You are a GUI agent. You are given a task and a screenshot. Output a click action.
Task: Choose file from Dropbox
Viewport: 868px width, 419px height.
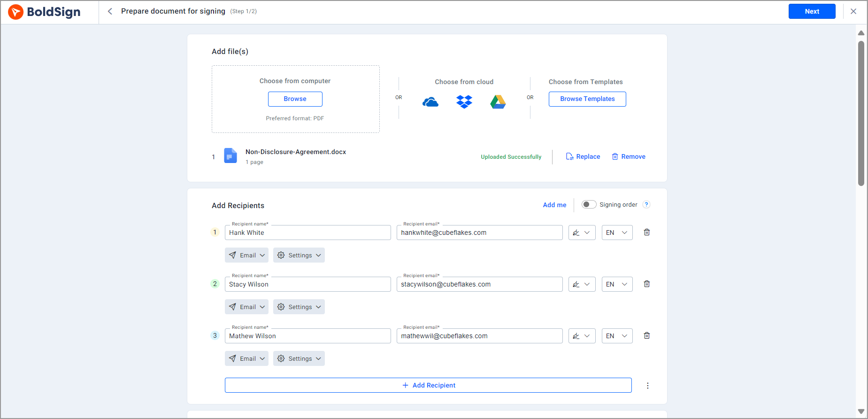pos(464,102)
